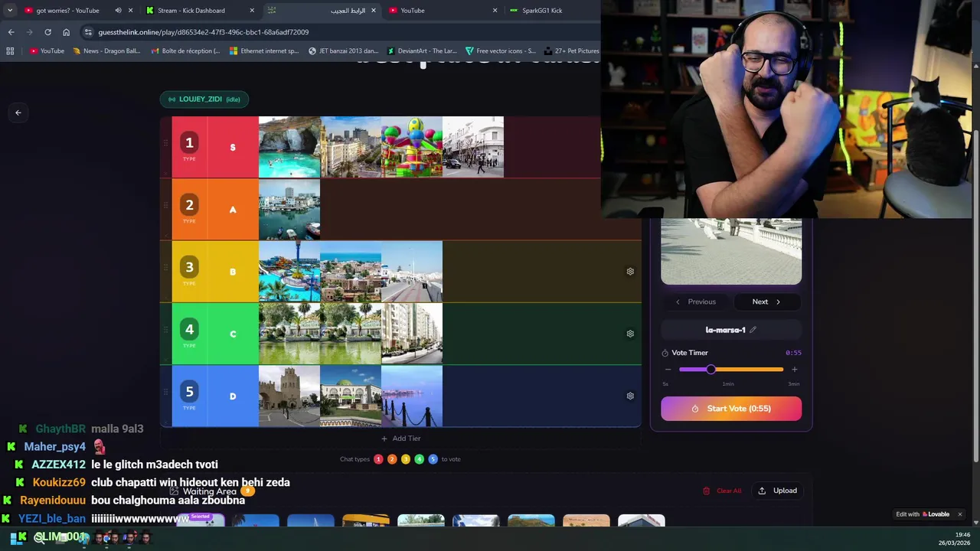
Task: Decrease vote timer with minus icon
Action: [668, 370]
